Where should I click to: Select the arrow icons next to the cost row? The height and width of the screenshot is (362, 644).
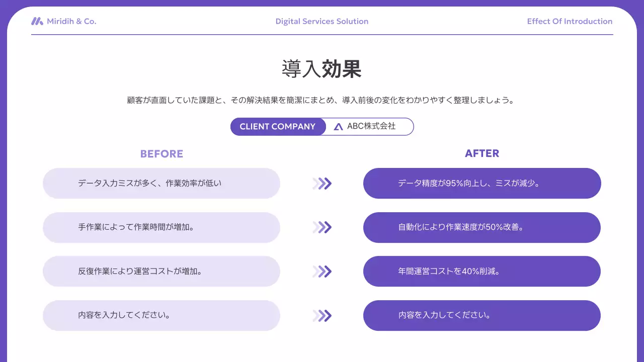(x=322, y=271)
